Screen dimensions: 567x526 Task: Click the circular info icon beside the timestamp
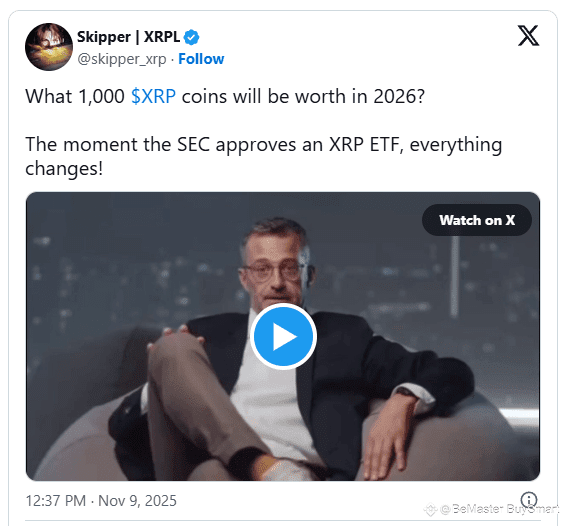[x=529, y=500]
